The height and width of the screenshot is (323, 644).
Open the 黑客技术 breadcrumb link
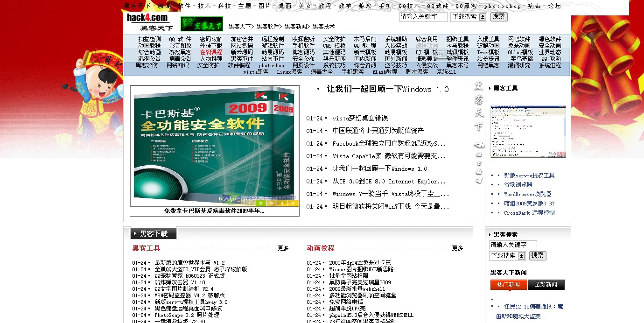click(x=324, y=27)
